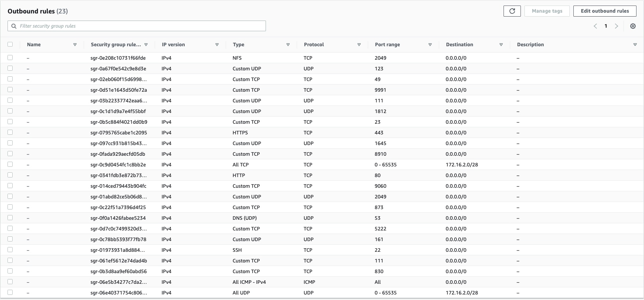Click the All ICMP - IPv4 type cell
The height and width of the screenshot is (300, 644).
pyautogui.click(x=249, y=282)
